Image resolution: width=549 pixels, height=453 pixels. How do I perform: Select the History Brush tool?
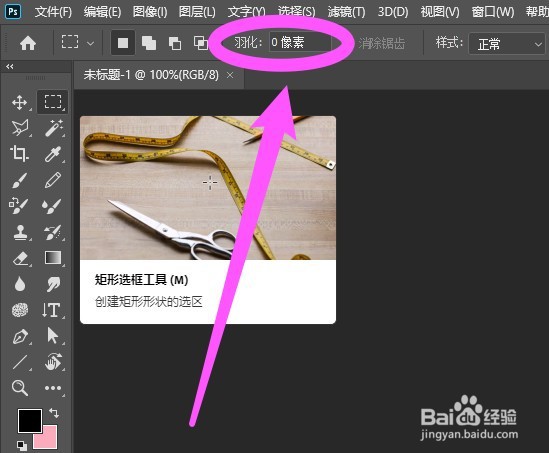[53, 232]
